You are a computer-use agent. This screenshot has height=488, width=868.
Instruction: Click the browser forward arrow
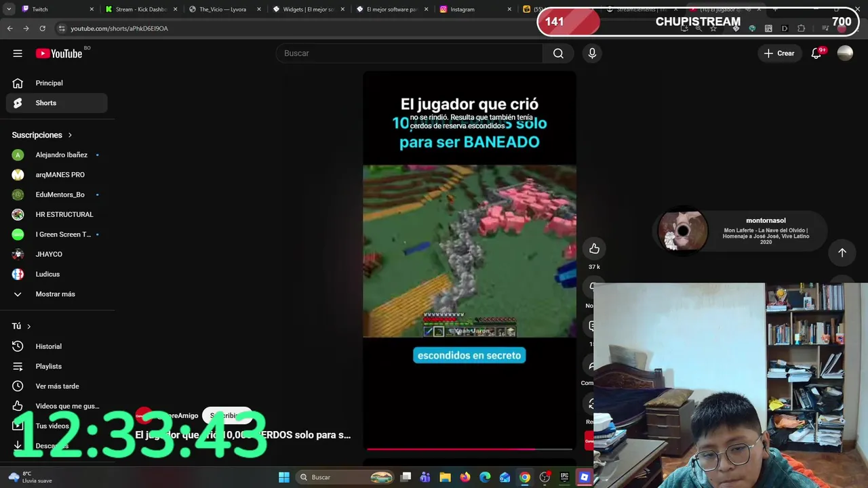coord(26,28)
